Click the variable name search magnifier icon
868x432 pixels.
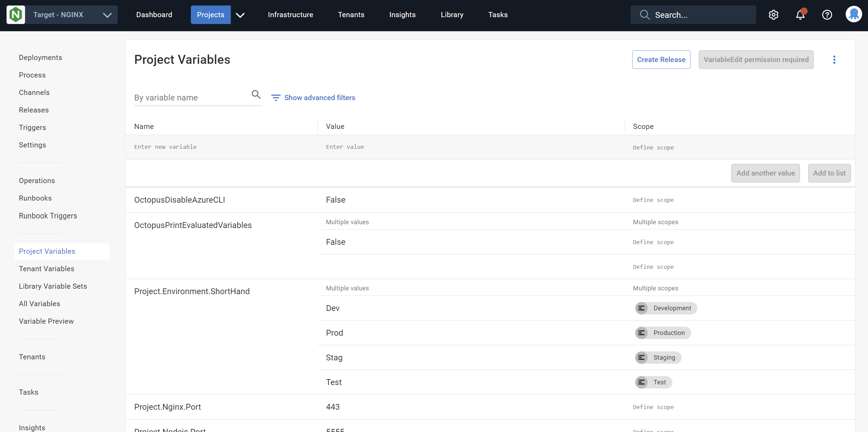pos(256,94)
